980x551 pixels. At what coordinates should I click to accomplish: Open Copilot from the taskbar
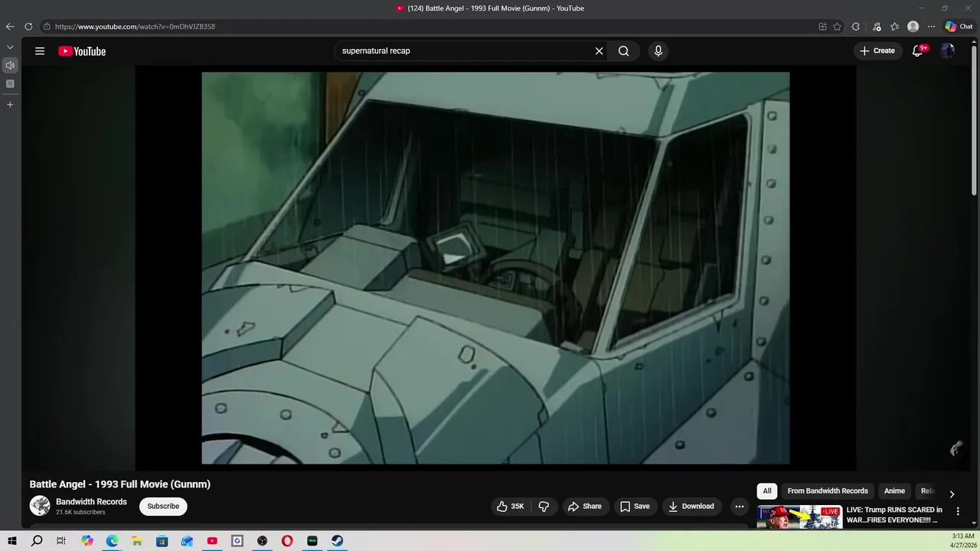[x=87, y=541]
